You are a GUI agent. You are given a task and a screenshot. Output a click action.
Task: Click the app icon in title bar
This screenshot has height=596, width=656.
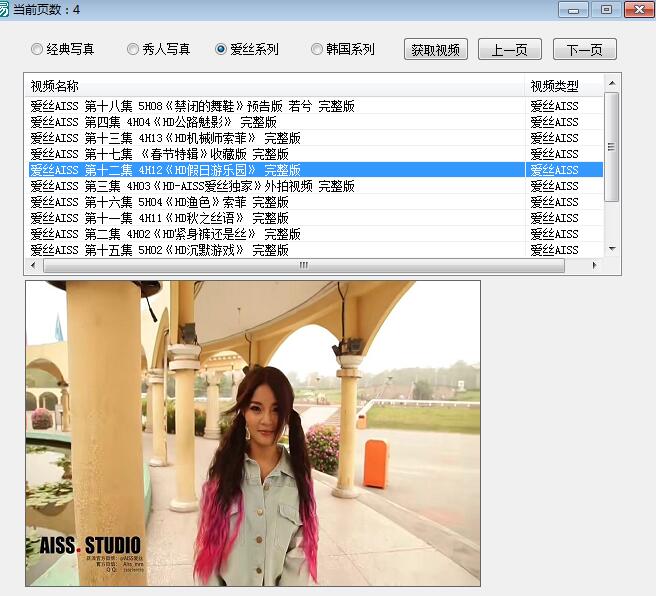[x=3, y=10]
